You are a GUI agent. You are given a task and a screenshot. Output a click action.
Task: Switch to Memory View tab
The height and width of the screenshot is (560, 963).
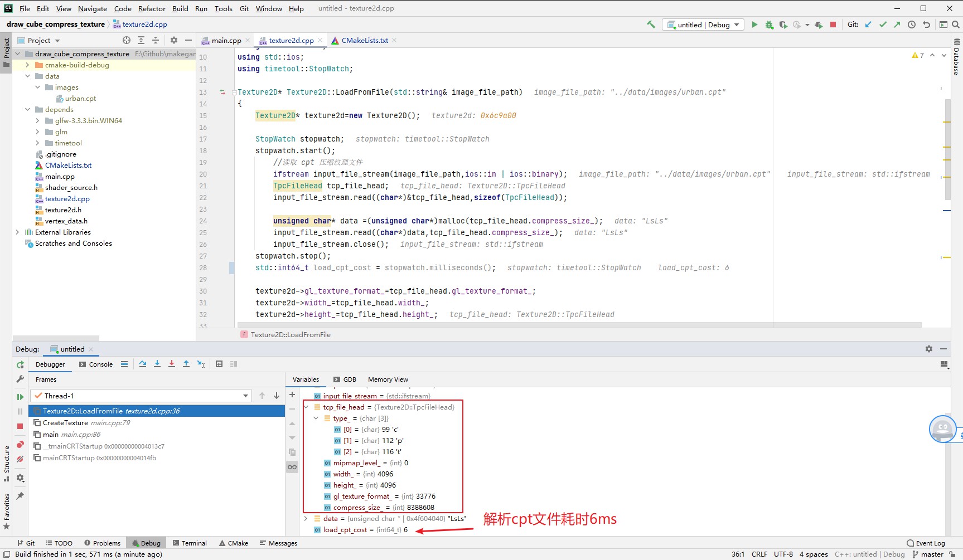(388, 379)
